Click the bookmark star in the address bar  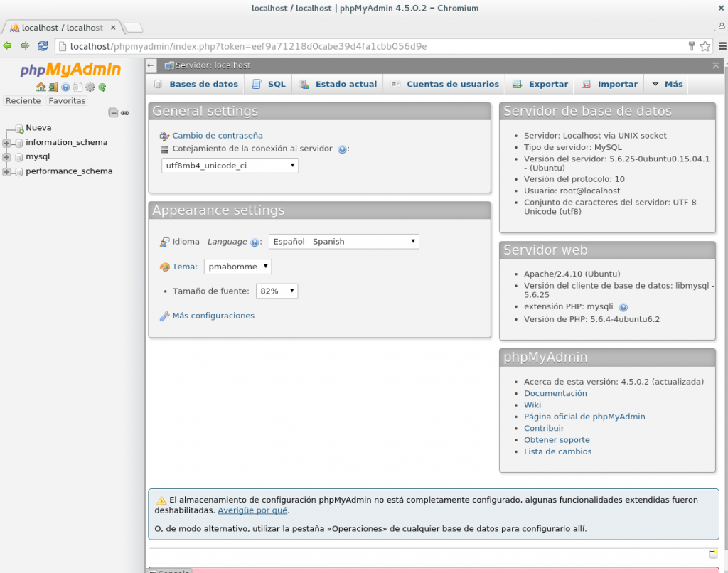703,45
